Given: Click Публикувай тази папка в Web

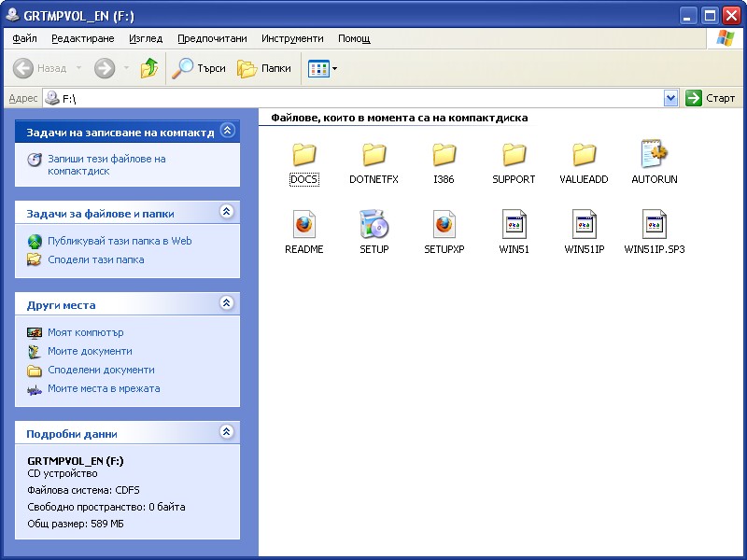Looking at the screenshot, I should [x=120, y=241].
